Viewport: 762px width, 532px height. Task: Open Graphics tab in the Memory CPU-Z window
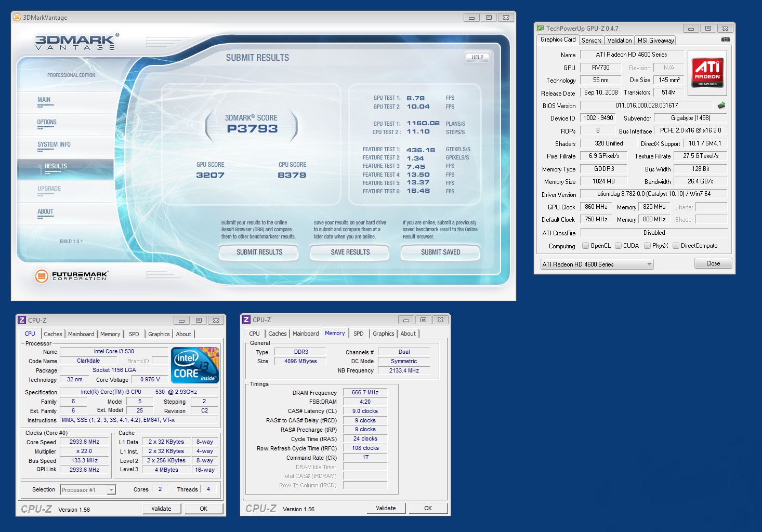pos(384,334)
